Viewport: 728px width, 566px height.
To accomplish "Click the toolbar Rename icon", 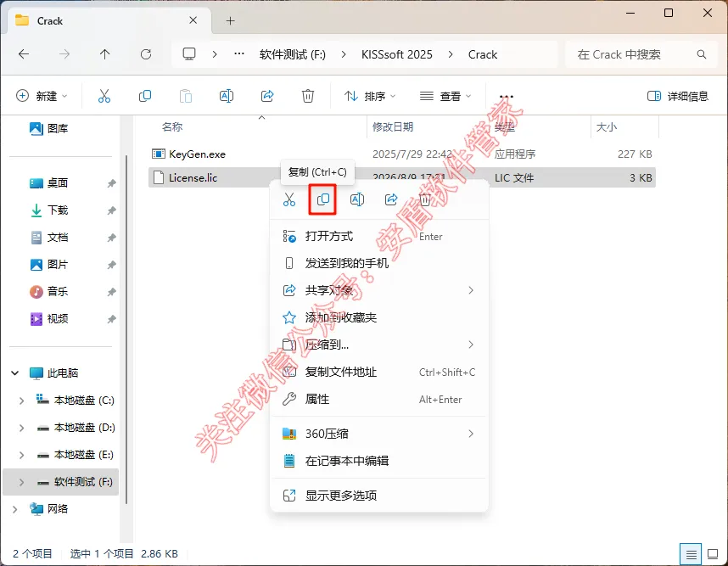I will 226,96.
